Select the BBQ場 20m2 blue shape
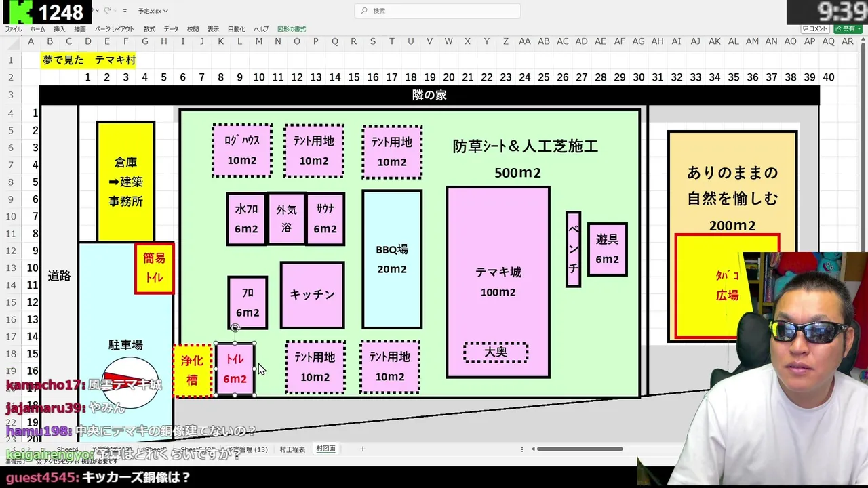Image resolution: width=868 pixels, height=488 pixels. click(x=392, y=259)
